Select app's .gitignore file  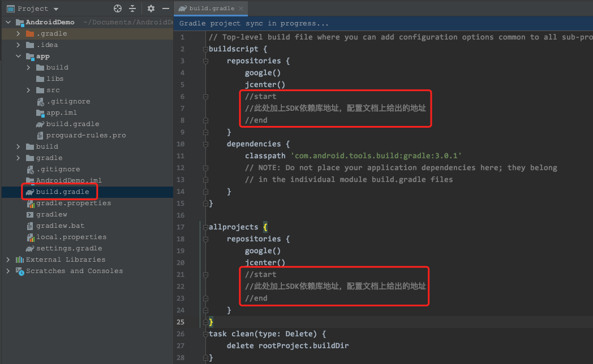click(63, 102)
